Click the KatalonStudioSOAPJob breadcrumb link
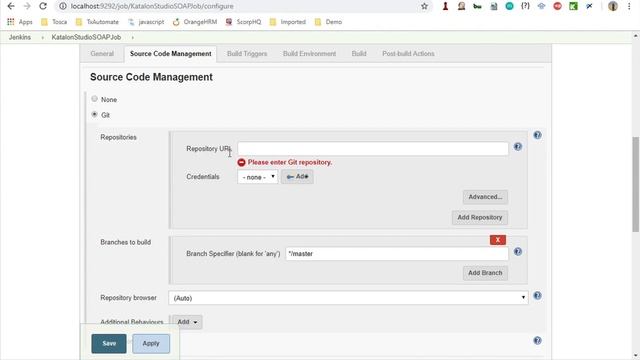Screen dimensions: 640x360 tap(86, 37)
